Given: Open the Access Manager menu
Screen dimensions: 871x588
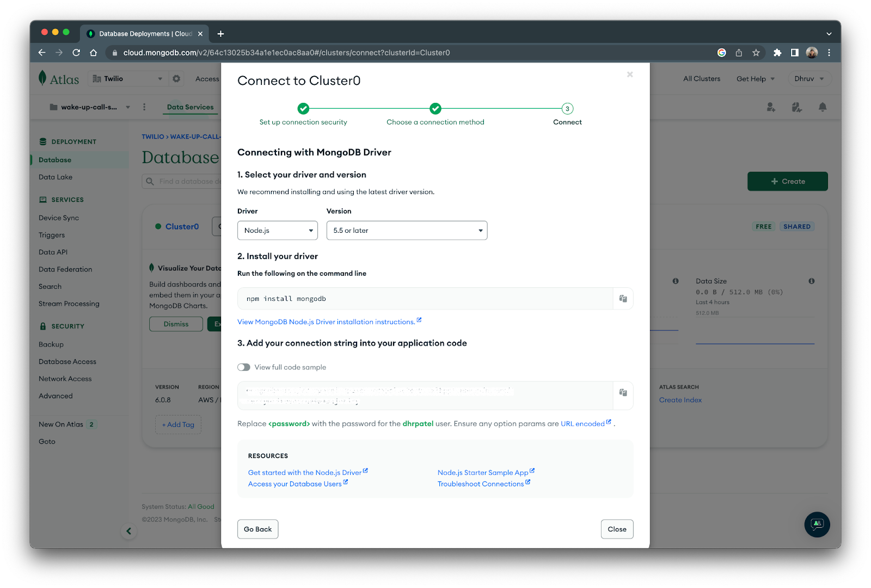Looking at the screenshot, I should tap(207, 79).
